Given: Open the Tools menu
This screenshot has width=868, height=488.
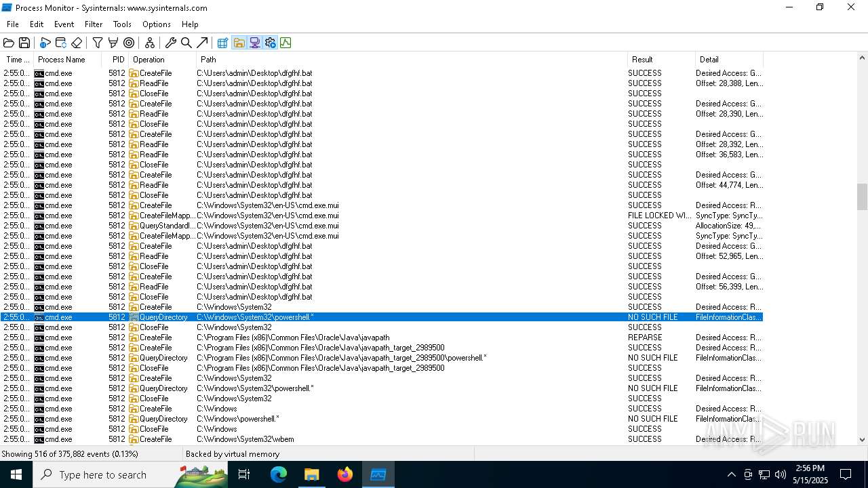Looking at the screenshot, I should (122, 24).
